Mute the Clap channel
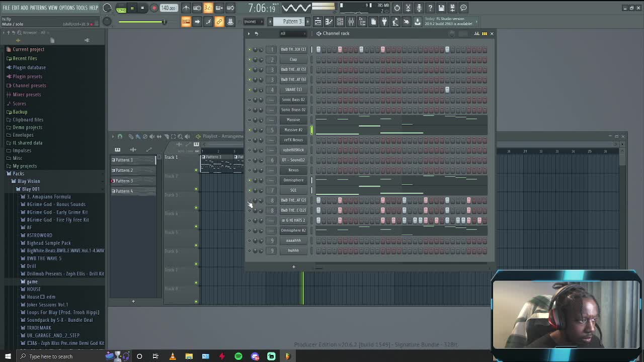This screenshot has height=362, width=644. click(250, 59)
